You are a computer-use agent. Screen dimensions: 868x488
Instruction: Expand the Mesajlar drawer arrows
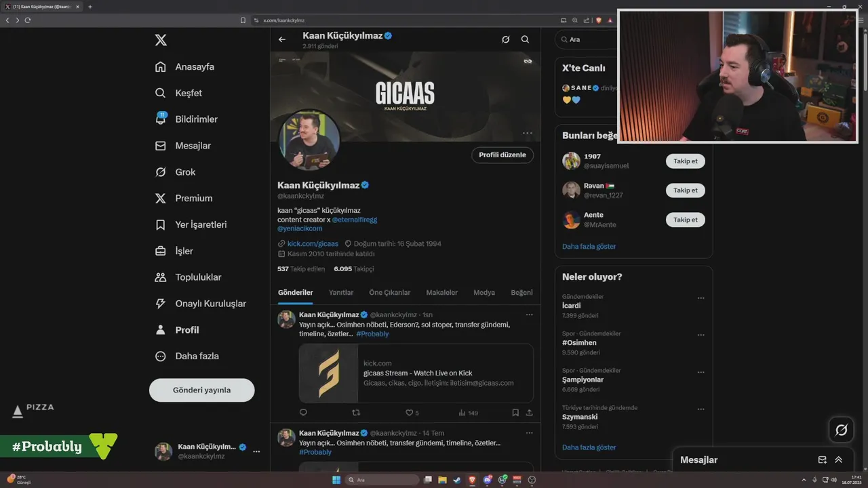838,460
